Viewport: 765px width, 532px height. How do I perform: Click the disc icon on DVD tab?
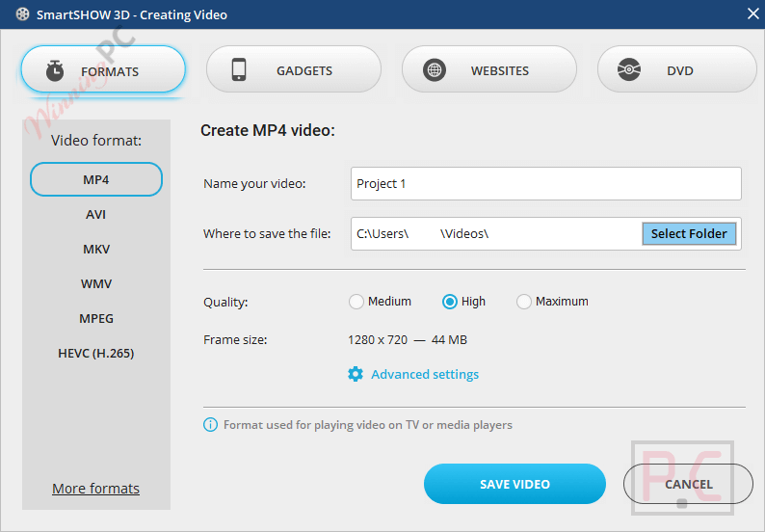pyautogui.click(x=629, y=69)
